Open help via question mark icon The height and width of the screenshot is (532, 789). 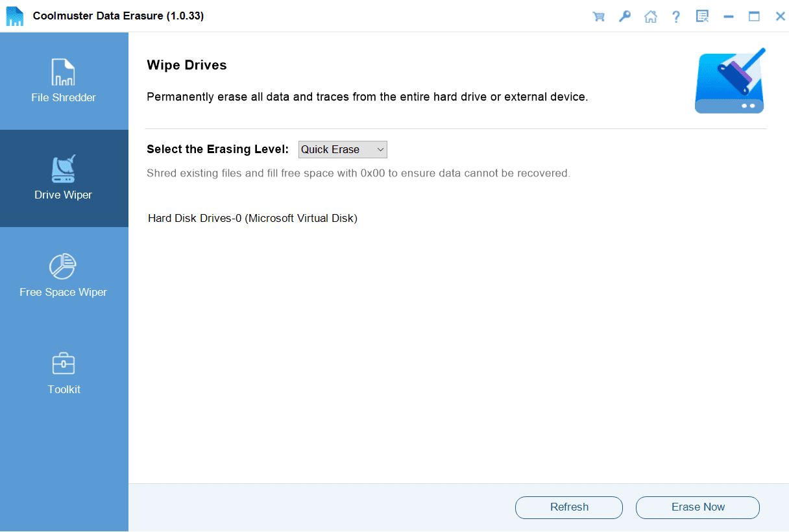pos(676,16)
